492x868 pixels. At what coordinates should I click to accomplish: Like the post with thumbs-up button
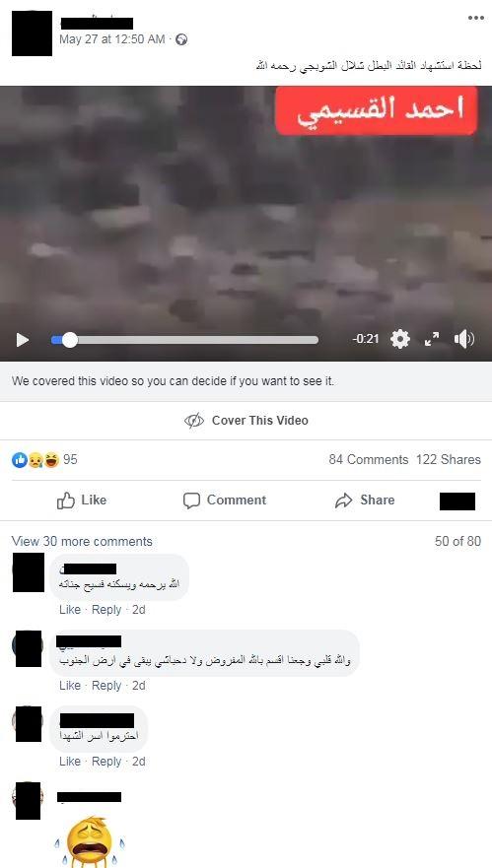(82, 501)
